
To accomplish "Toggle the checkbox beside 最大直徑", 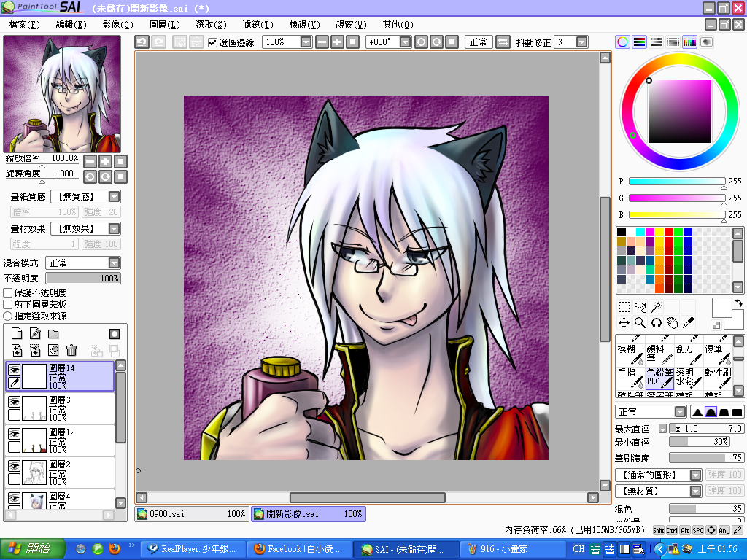I will click(x=662, y=429).
